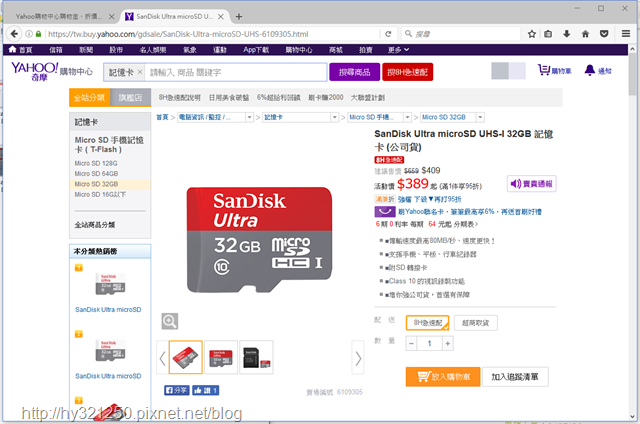Screen dimensions: 640x424
Task: Select the first angled card thumbnail
Action: [x=186, y=357]
